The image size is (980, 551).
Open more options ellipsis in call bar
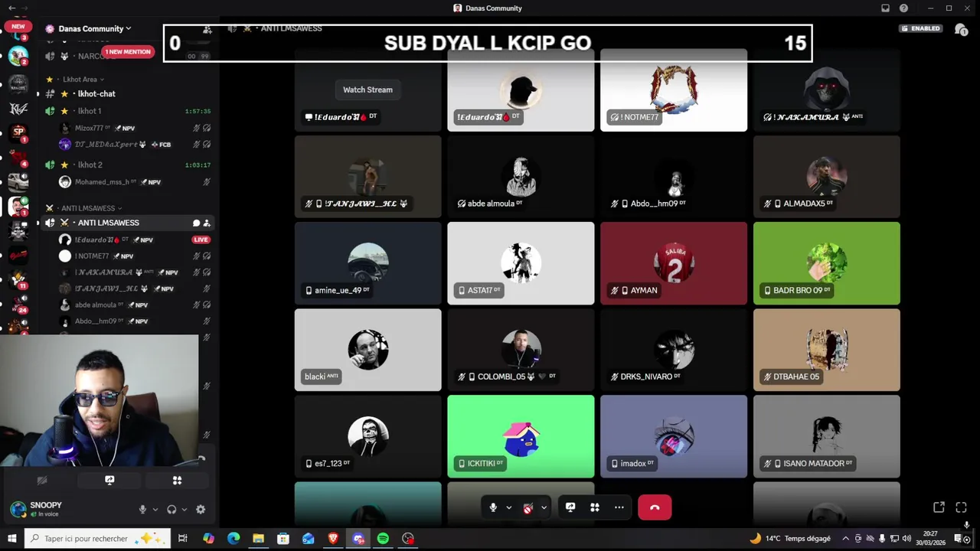[619, 507]
